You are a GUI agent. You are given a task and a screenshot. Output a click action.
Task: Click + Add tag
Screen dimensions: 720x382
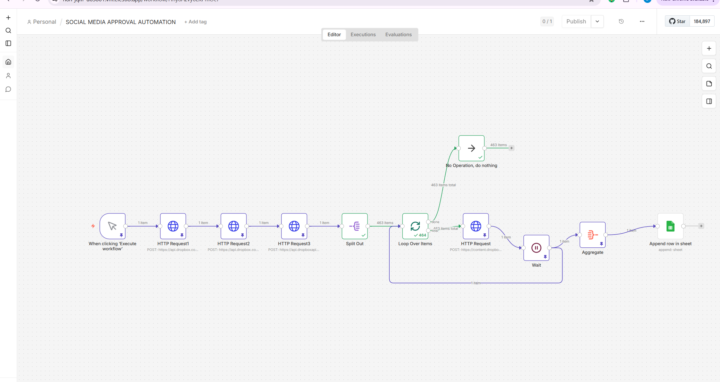(x=196, y=22)
